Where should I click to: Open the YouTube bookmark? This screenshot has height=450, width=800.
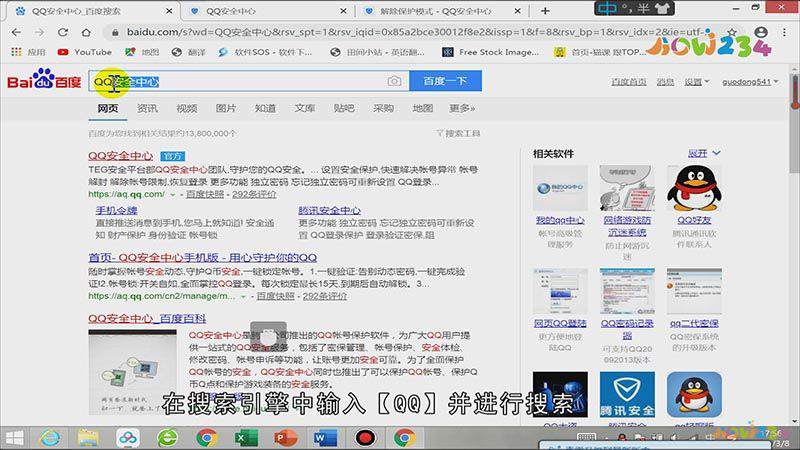coord(85,52)
